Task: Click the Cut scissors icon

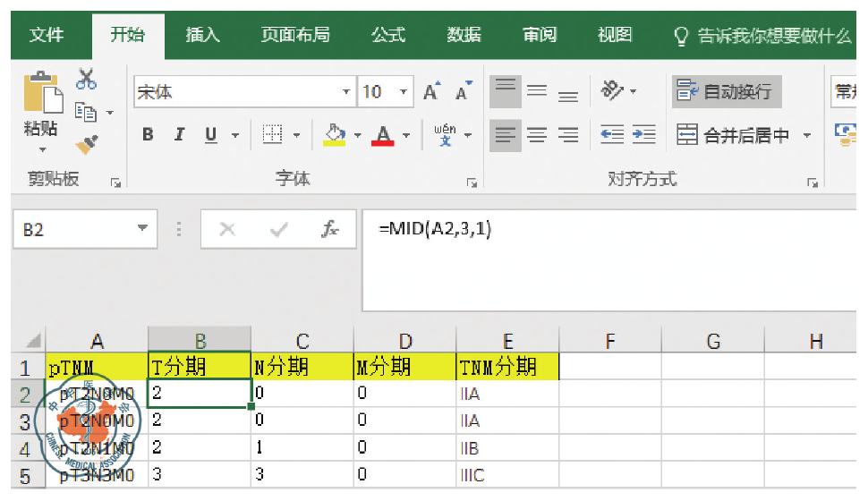Action: coord(86,80)
